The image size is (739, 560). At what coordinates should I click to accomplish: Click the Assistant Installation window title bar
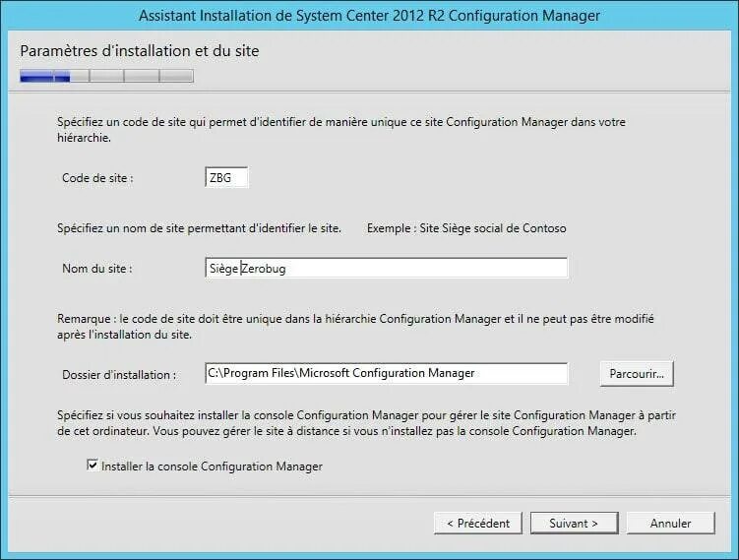click(x=369, y=16)
